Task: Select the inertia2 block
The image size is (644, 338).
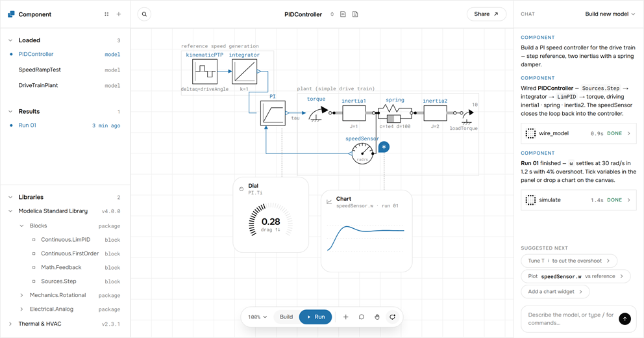Action: pyautogui.click(x=435, y=113)
